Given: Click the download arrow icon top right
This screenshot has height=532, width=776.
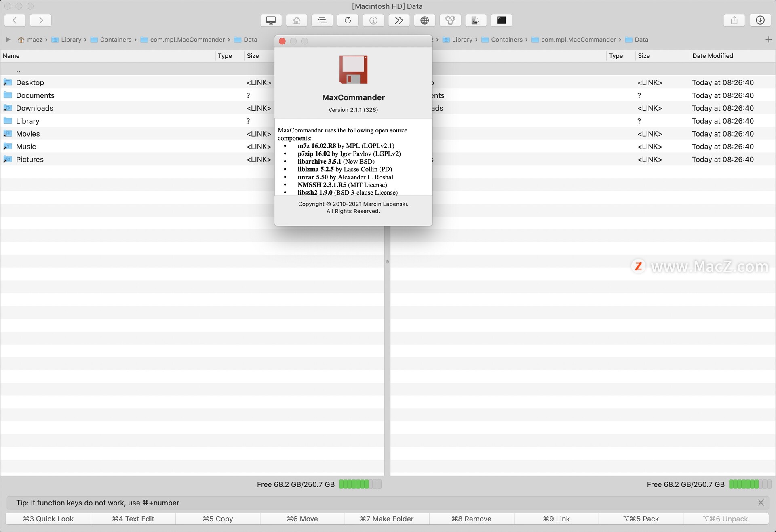Looking at the screenshot, I should pyautogui.click(x=760, y=20).
